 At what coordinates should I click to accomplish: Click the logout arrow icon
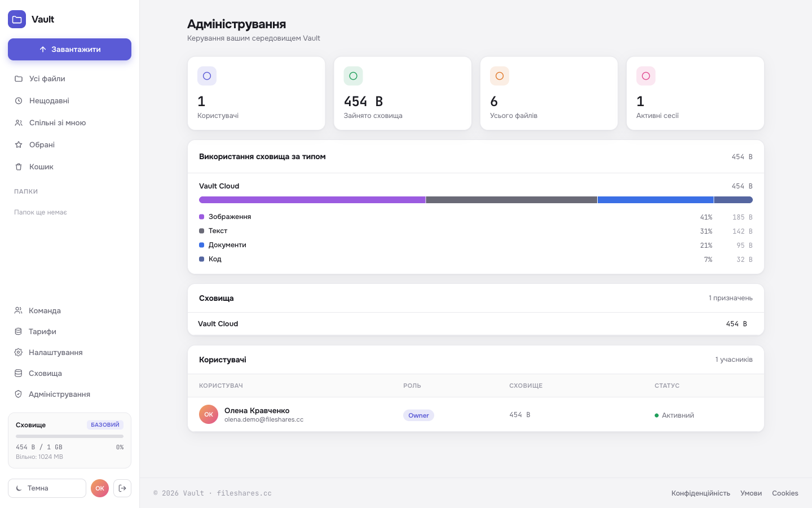(x=122, y=488)
